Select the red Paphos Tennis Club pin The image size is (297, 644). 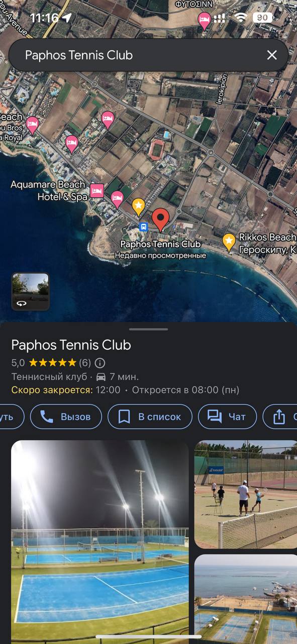coord(160,220)
